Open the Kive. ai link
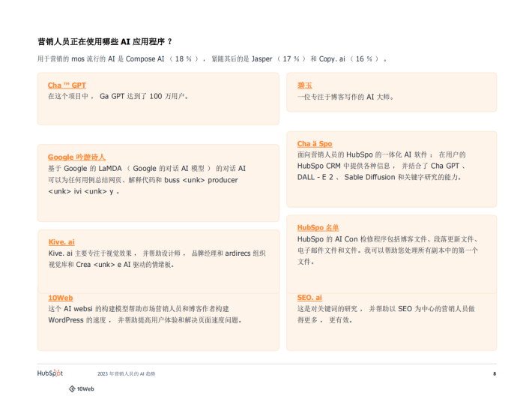The image size is (532, 411). click(x=61, y=242)
